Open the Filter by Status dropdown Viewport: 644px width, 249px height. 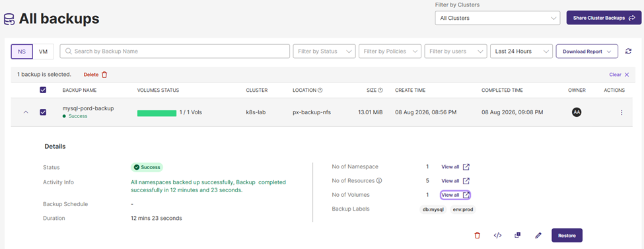coord(324,52)
